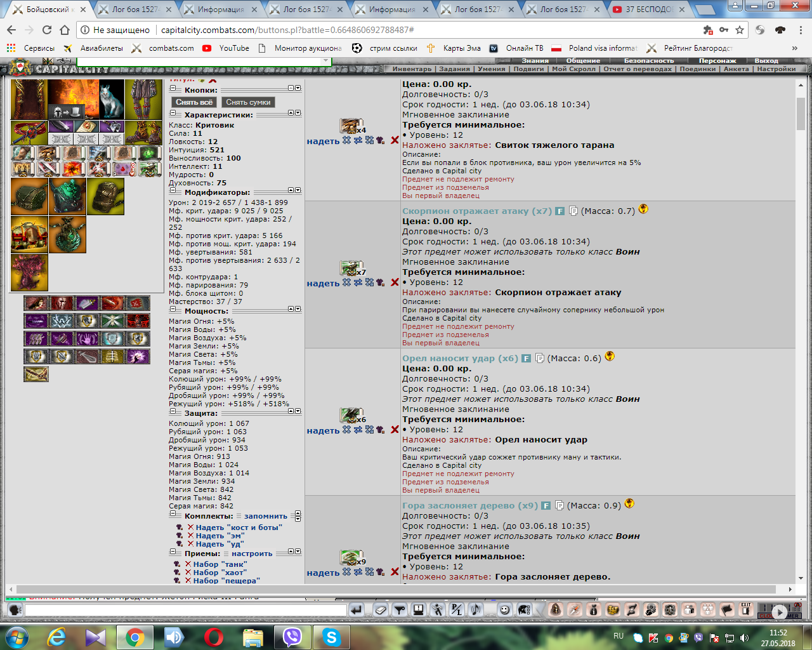Screen dimensions: 812x650
Task: Select technique set Набор "танк"
Action: (x=220, y=564)
